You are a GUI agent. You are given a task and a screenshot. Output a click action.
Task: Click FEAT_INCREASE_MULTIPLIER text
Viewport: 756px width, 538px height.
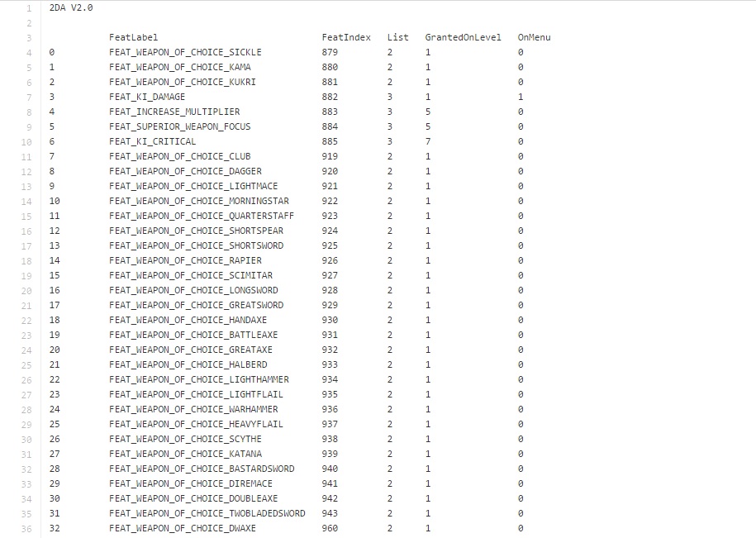(x=174, y=112)
